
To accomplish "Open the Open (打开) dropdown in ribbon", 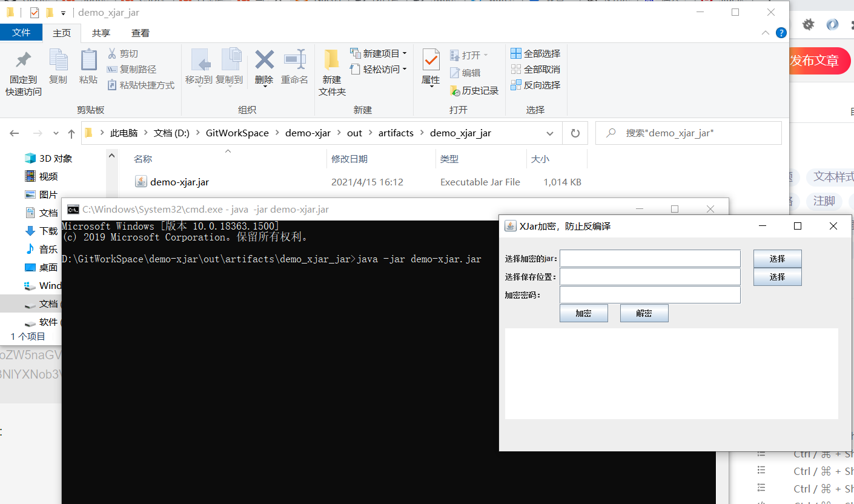I will pos(469,55).
